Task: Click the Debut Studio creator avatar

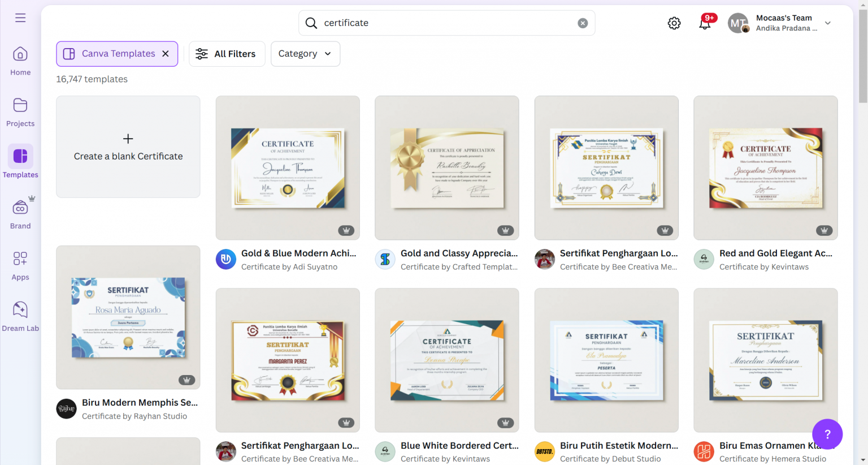Action: coord(545,452)
